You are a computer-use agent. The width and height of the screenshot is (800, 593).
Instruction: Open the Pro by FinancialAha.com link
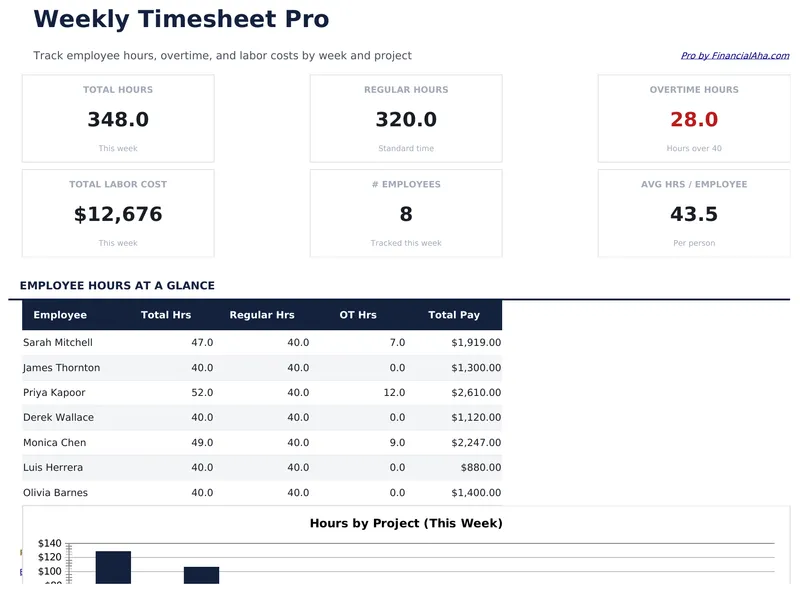click(735, 55)
